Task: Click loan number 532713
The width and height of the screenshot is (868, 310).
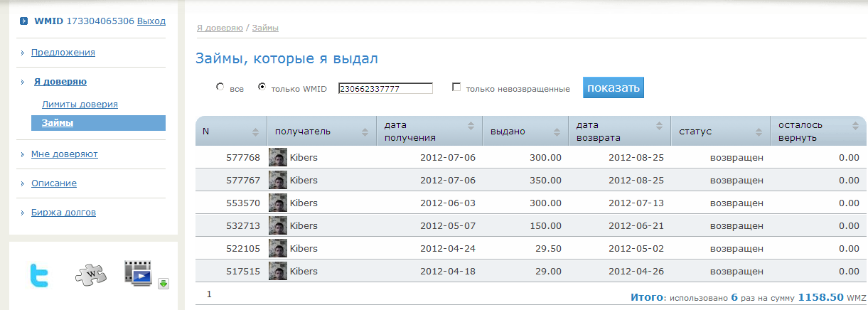Action: coord(243,226)
